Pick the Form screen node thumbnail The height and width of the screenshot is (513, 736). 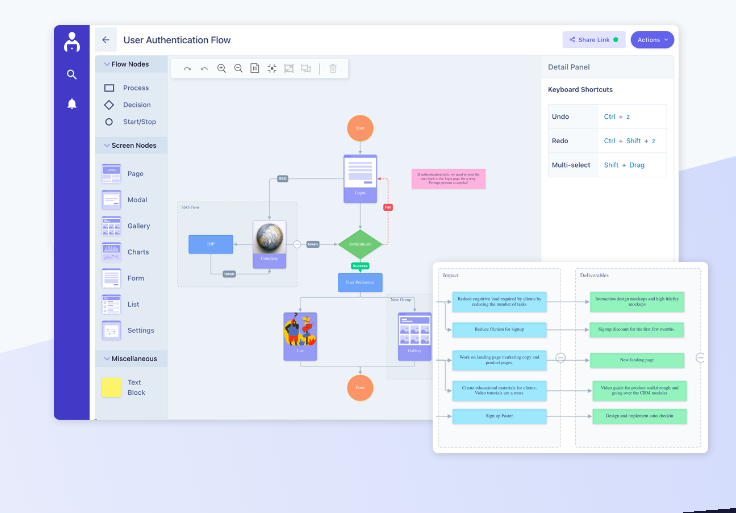111,278
